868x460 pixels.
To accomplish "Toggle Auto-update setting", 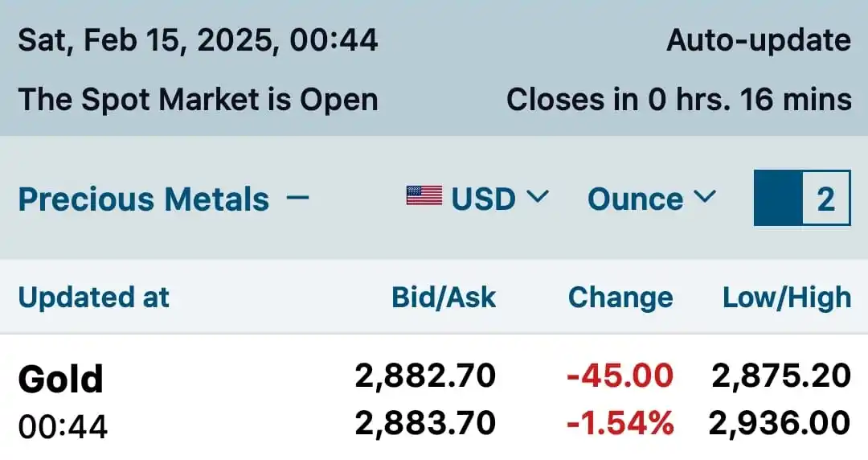I will [759, 40].
